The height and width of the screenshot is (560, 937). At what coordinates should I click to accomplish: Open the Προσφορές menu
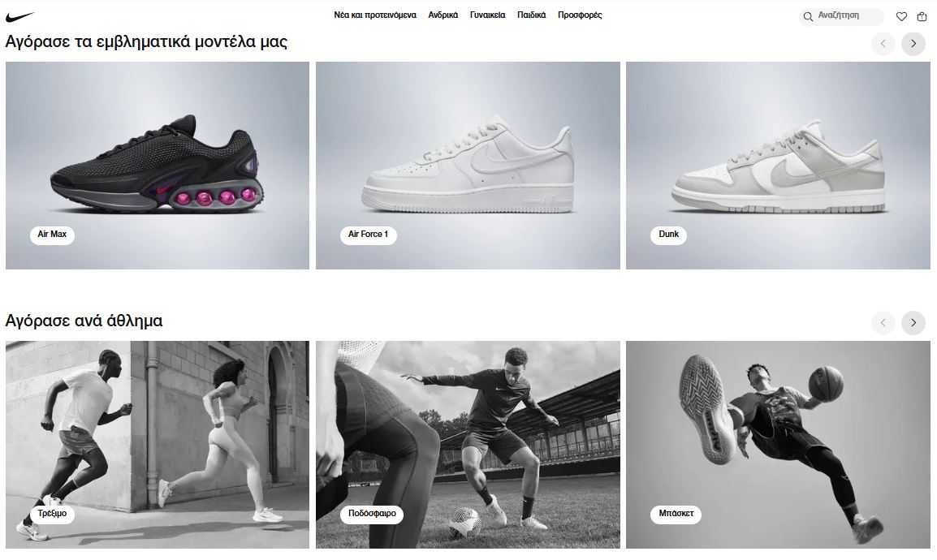coord(580,15)
